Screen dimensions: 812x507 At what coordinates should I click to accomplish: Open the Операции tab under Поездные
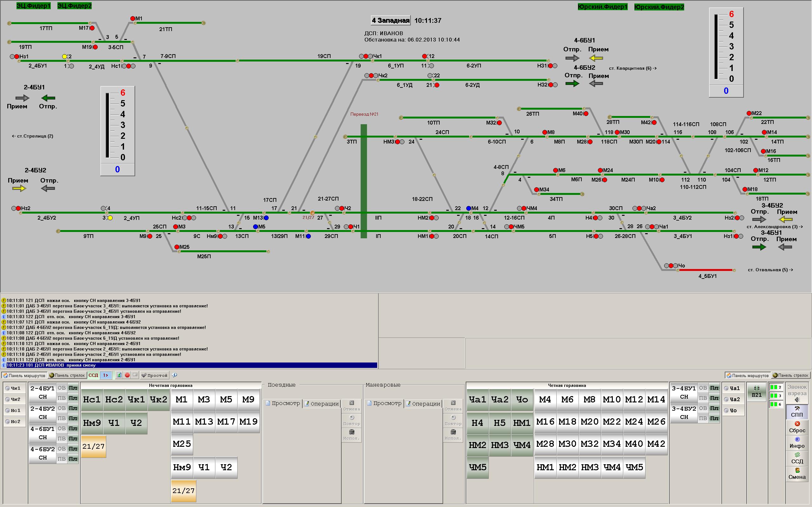pos(322,404)
